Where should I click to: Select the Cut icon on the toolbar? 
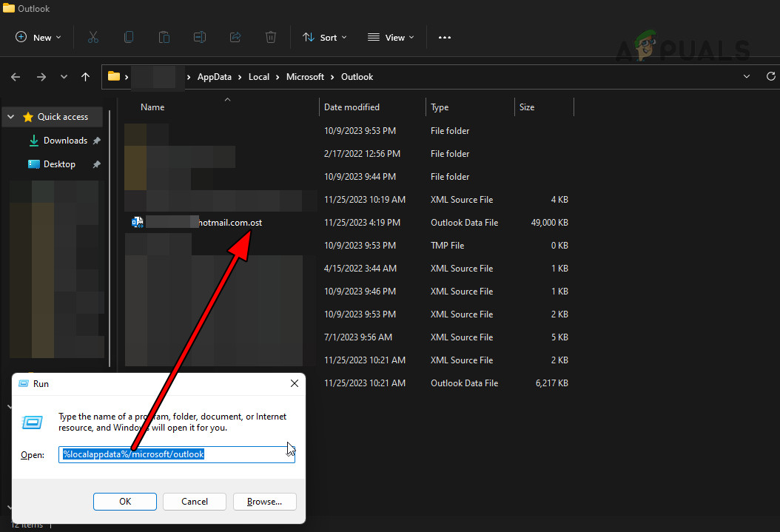[93, 36]
